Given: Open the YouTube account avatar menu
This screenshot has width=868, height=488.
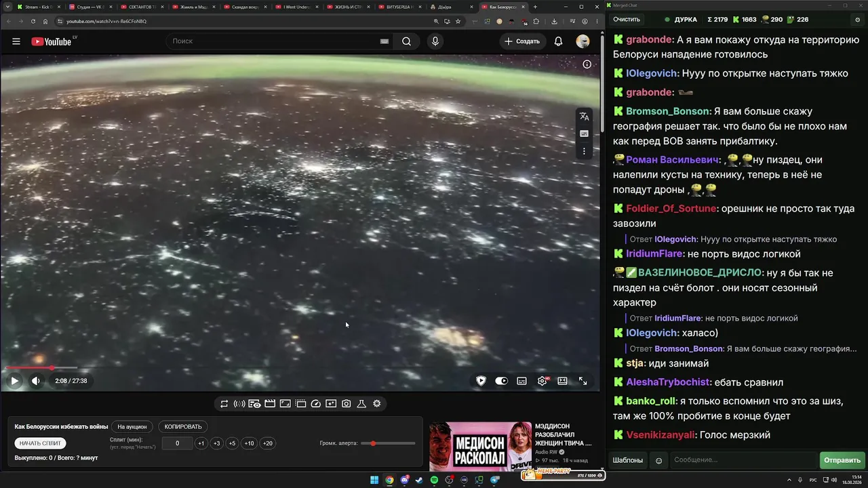Looking at the screenshot, I should pos(583,41).
